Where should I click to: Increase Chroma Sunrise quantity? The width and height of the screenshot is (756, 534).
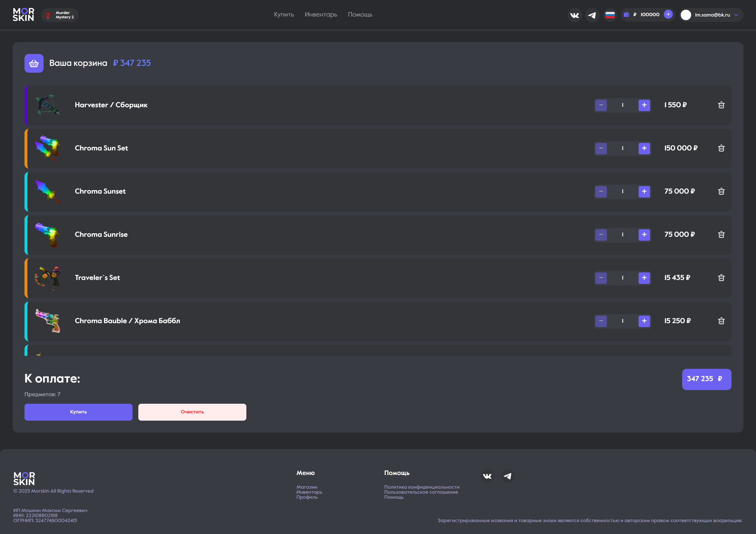tap(644, 235)
